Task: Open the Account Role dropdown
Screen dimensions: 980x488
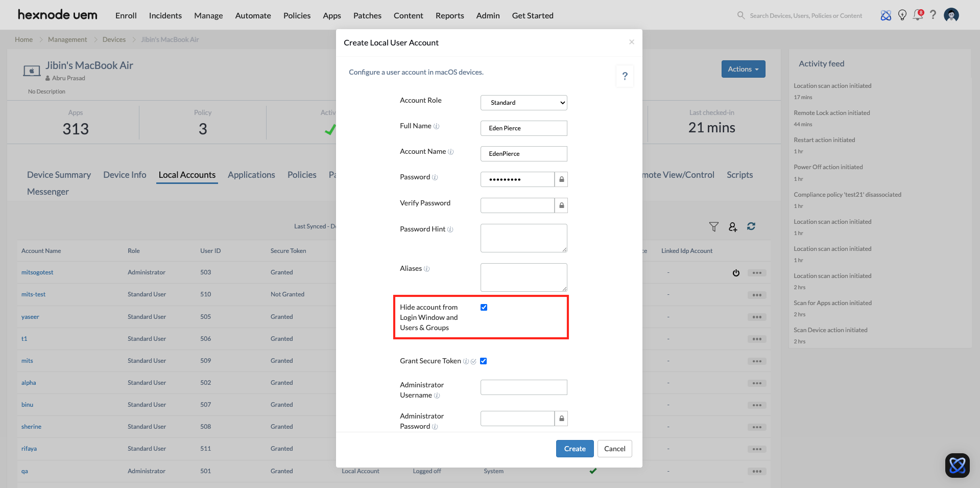Action: click(x=523, y=103)
